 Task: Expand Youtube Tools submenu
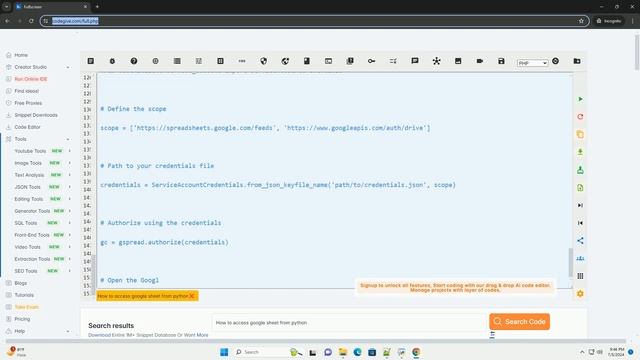click(x=69, y=151)
